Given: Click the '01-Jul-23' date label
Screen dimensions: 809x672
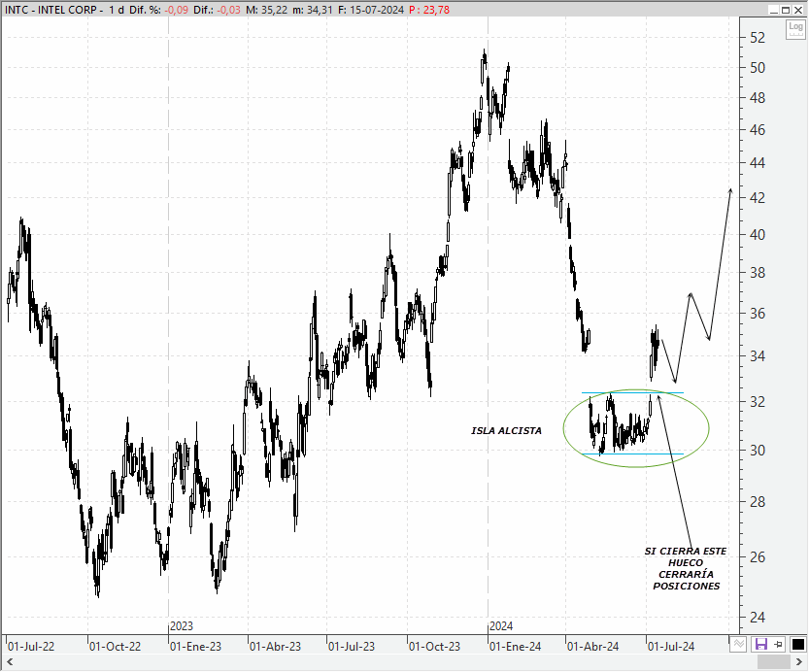Looking at the screenshot, I should pos(352,646).
